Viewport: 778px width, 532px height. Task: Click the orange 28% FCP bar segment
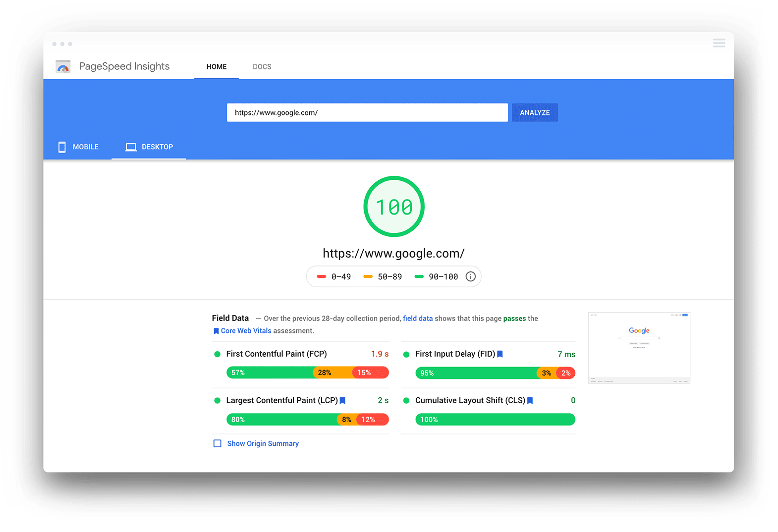tap(333, 372)
